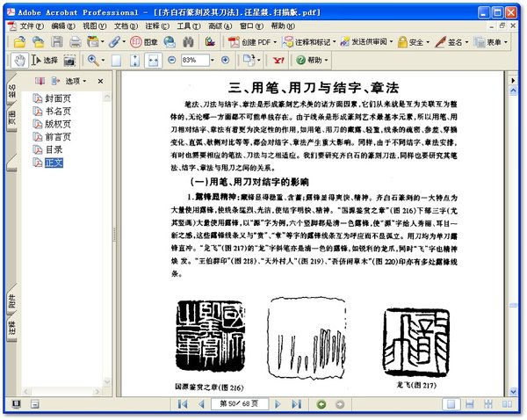Jump to the last page button
Image resolution: width=527 pixels, height=420 pixels.
(296, 404)
